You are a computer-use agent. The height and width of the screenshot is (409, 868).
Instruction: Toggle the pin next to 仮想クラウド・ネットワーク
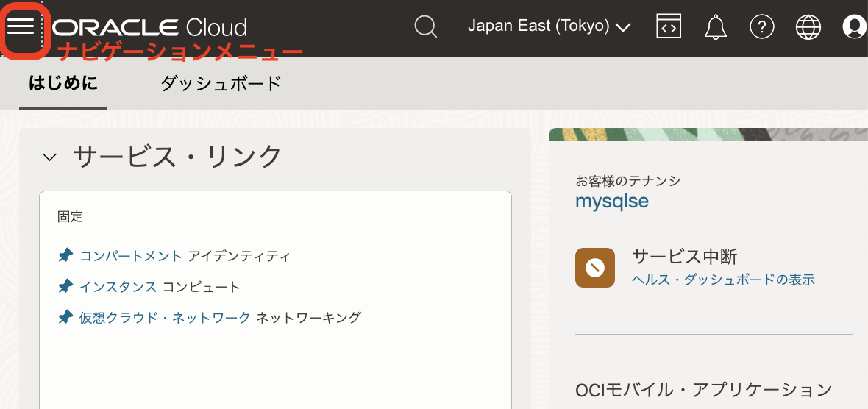click(x=65, y=317)
